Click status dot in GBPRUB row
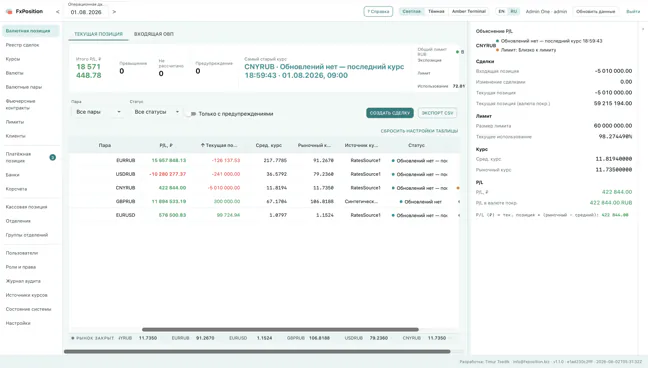This screenshot has width=648, height=368. 401,201
